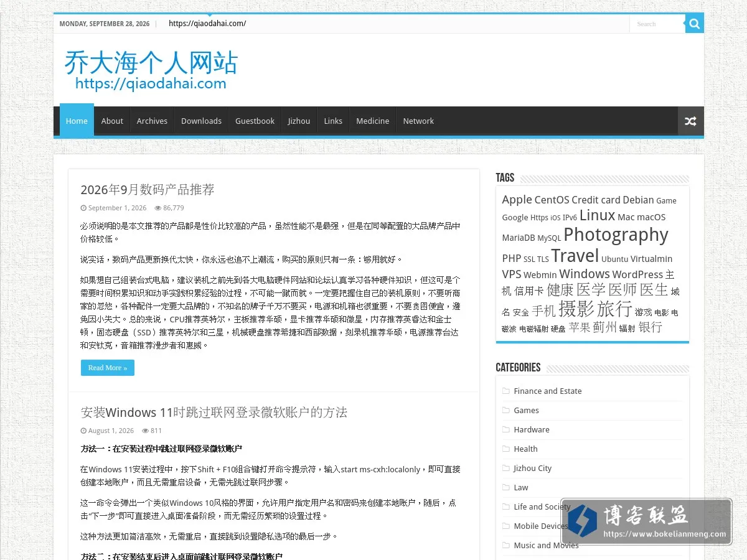This screenshot has width=747, height=560.
Task: Click the Webmin tag
Action: (x=540, y=275)
